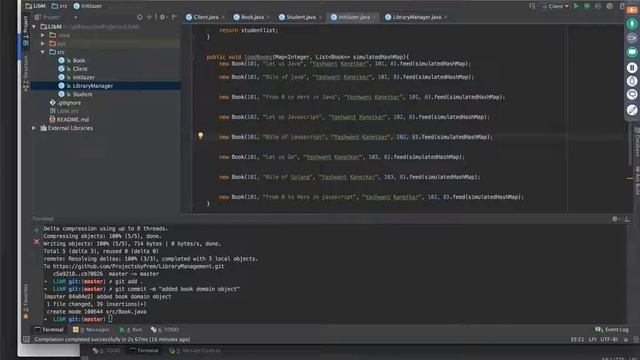Image resolution: width=640 pixels, height=360 pixels.
Task: Close the Client.java tab
Action: tap(223, 17)
